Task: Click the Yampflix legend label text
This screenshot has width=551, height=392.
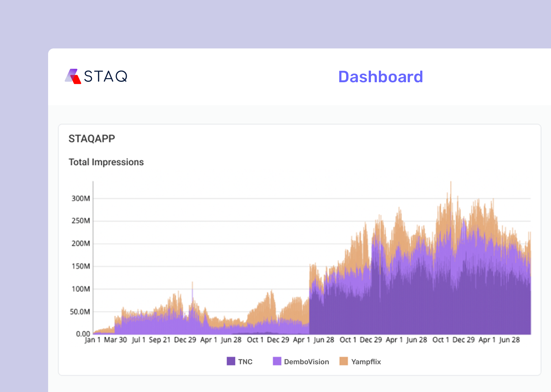Action: coord(366,362)
